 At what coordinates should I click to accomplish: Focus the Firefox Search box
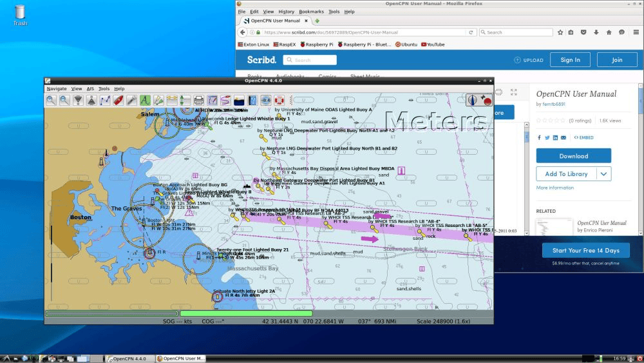click(x=516, y=32)
